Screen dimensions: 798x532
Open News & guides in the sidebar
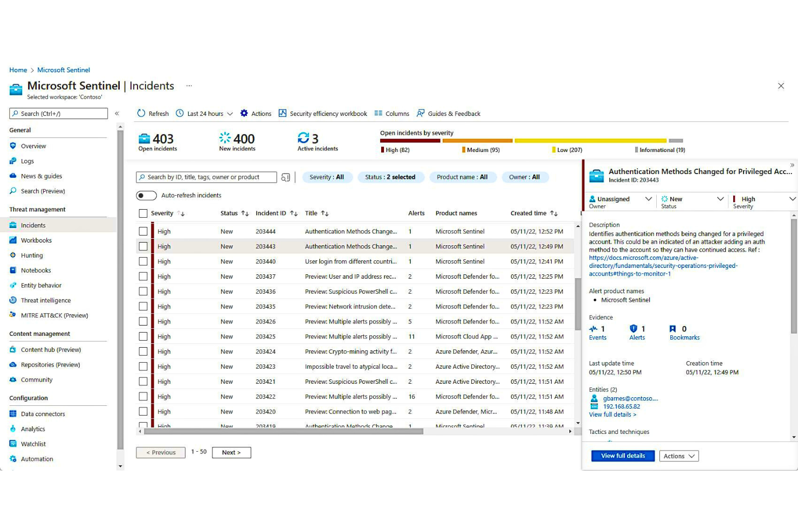pyautogui.click(x=41, y=176)
